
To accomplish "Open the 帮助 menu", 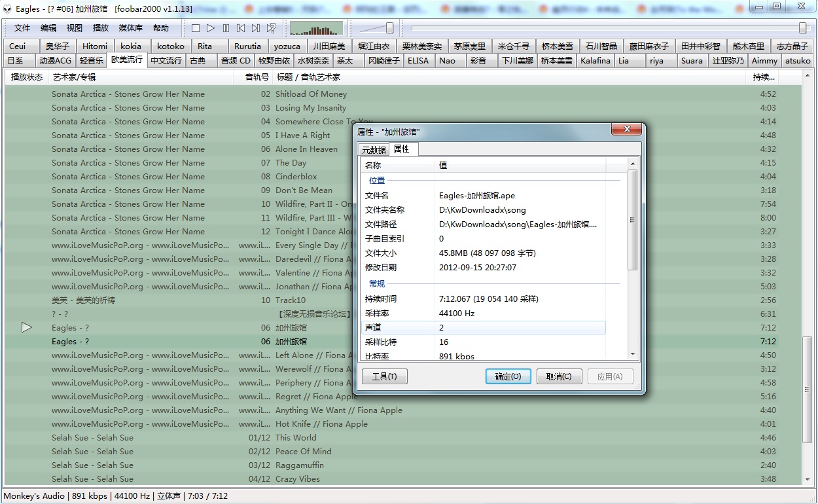I will [x=161, y=28].
